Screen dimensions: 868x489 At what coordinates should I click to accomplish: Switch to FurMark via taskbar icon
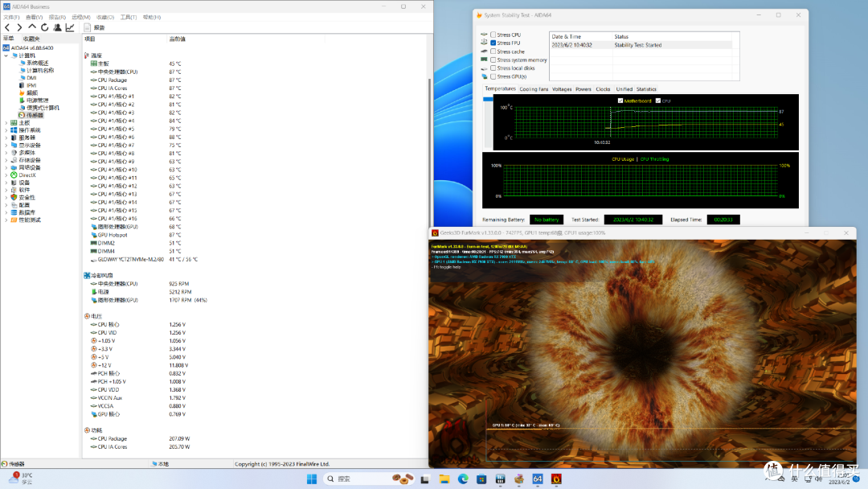(556, 479)
